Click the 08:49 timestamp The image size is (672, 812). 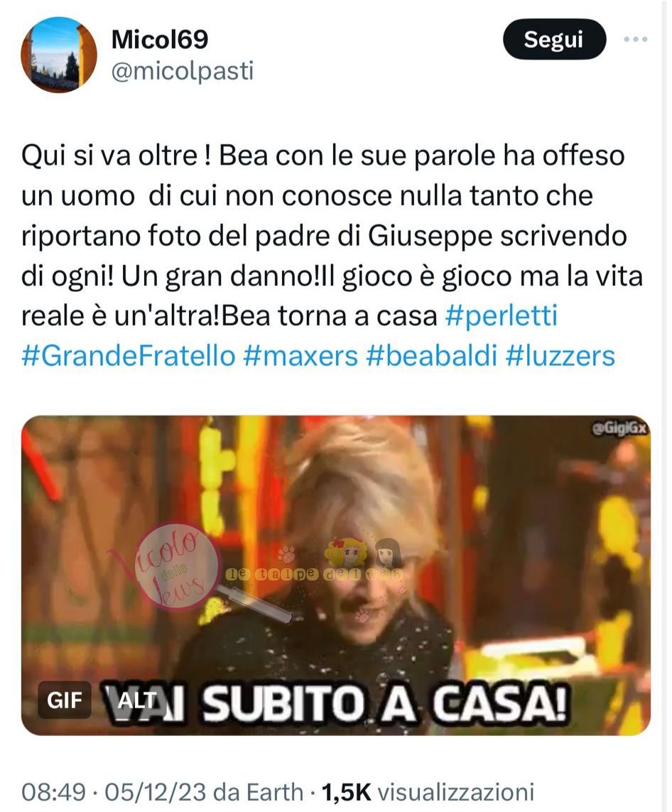click(53, 792)
